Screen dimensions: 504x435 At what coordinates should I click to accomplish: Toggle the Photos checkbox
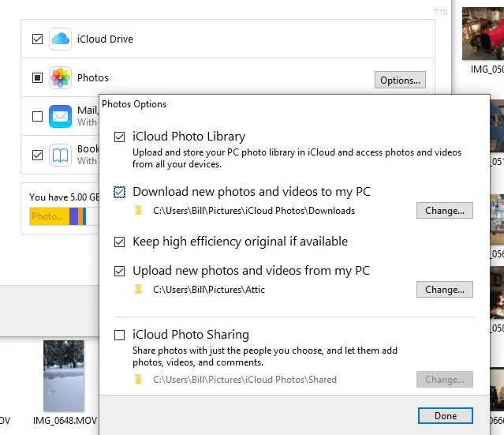37,77
